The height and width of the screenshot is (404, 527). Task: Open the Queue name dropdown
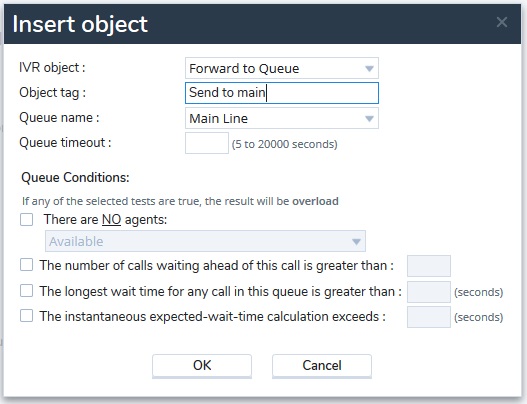[x=282, y=118]
